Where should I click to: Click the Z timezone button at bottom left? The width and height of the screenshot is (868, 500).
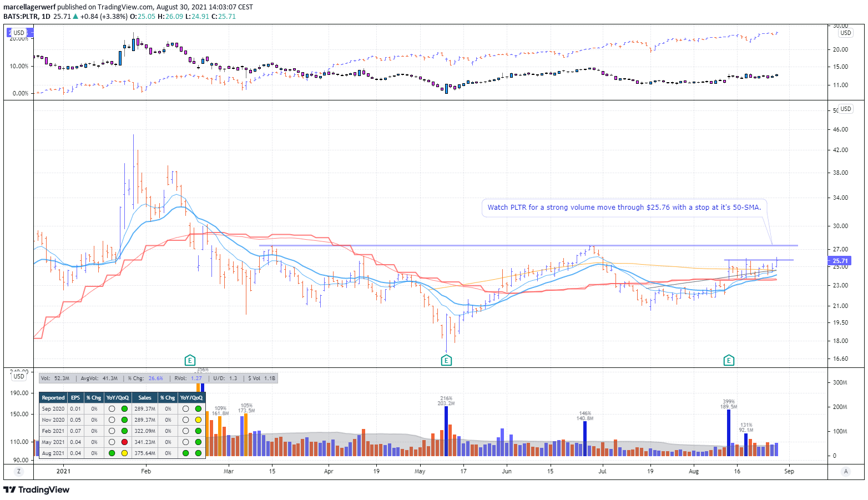[x=19, y=471]
